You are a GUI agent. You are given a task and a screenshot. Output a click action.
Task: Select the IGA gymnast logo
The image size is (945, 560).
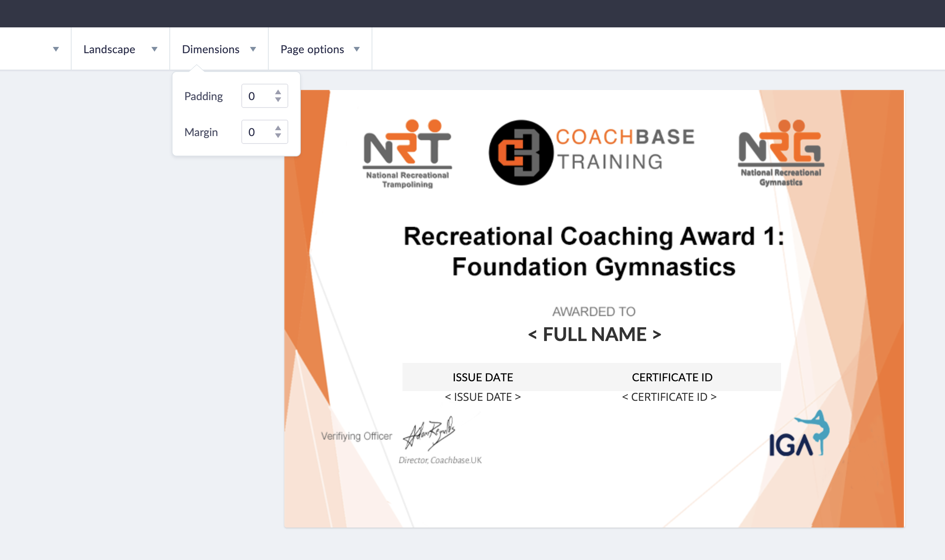pos(799,435)
